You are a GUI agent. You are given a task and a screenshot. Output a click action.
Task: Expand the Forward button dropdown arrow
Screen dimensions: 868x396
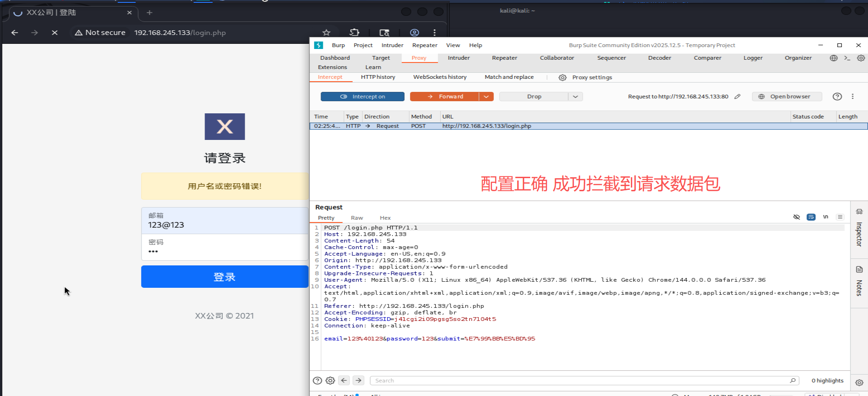486,97
